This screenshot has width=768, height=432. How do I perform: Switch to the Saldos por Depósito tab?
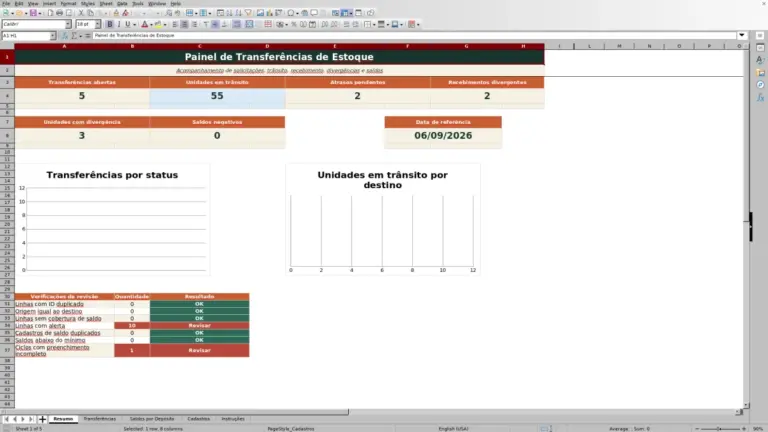152,419
